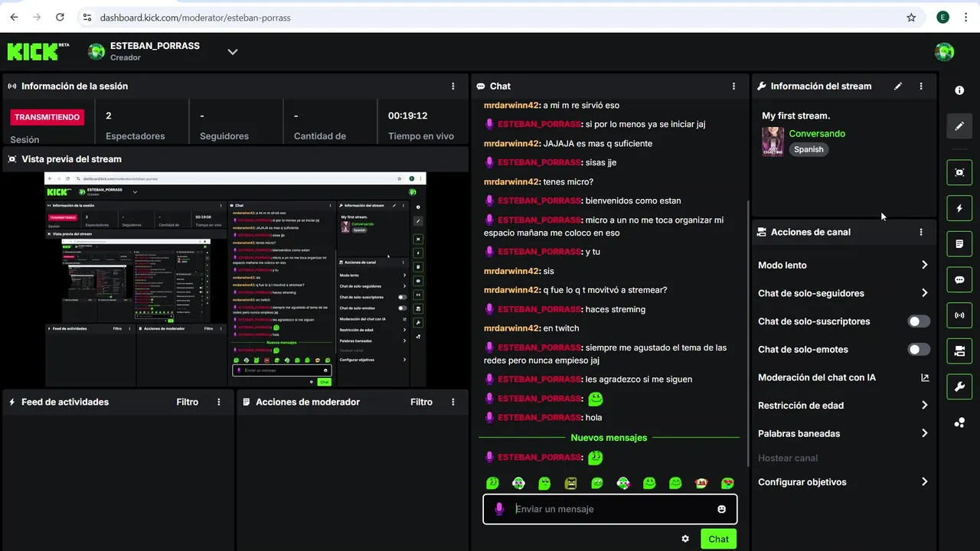The height and width of the screenshot is (551, 980).
Task: Open the Chat panel three-dot menu
Action: click(733, 86)
